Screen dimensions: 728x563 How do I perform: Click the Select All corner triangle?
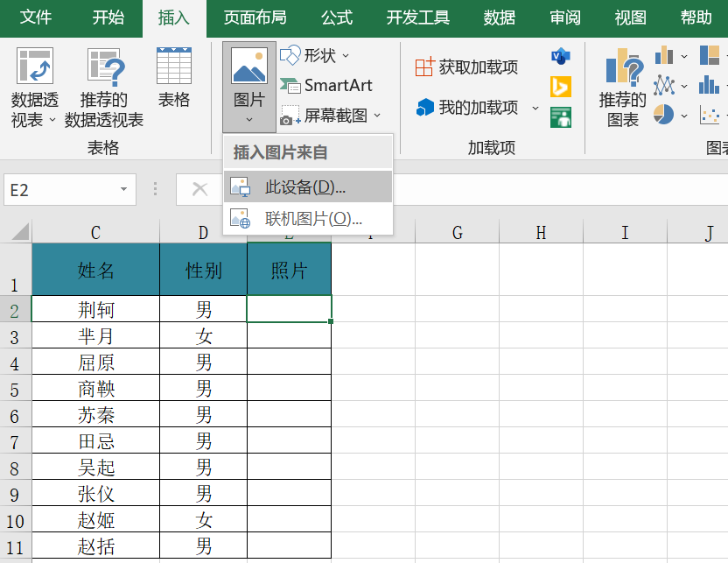(21, 231)
